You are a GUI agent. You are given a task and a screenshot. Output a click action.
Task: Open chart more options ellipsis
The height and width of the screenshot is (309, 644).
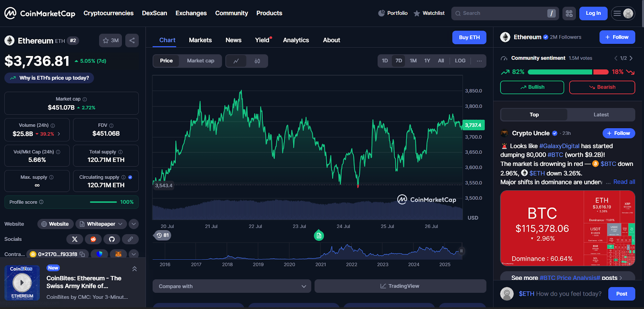pyautogui.click(x=479, y=61)
